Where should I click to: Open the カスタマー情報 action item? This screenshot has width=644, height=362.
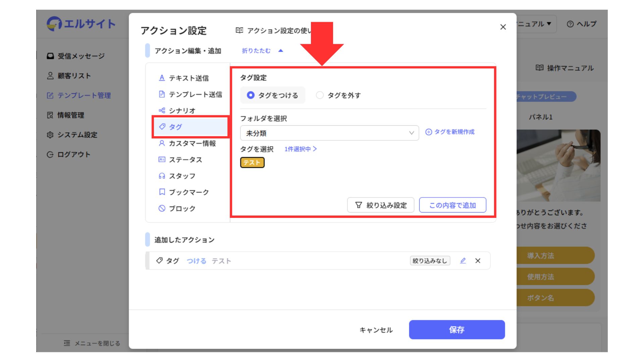[x=192, y=143]
